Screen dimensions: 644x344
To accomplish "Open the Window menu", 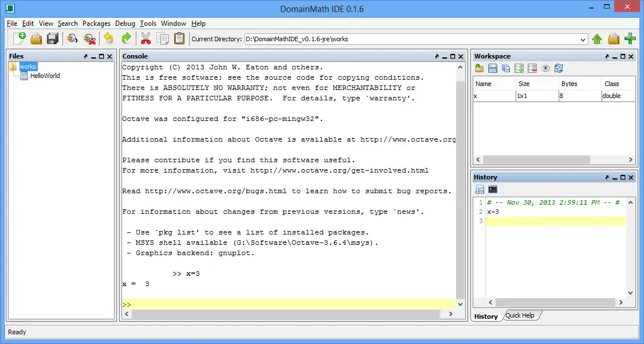I will coord(174,24).
